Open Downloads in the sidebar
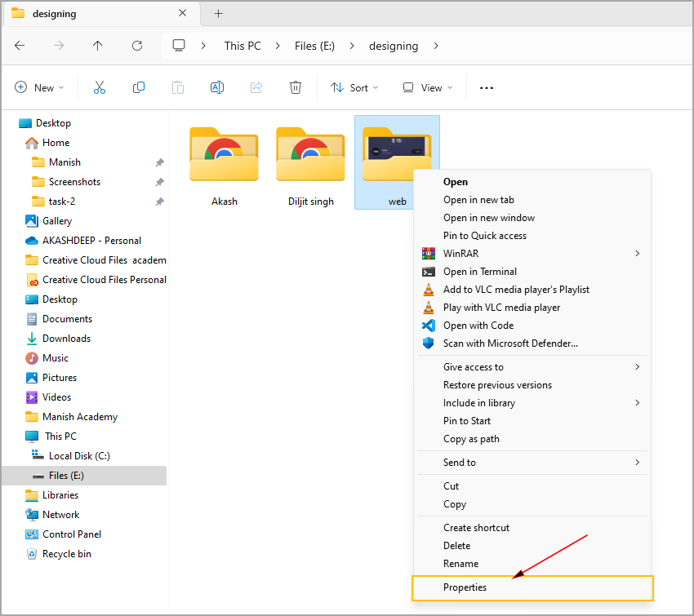This screenshot has width=694, height=616. (66, 339)
